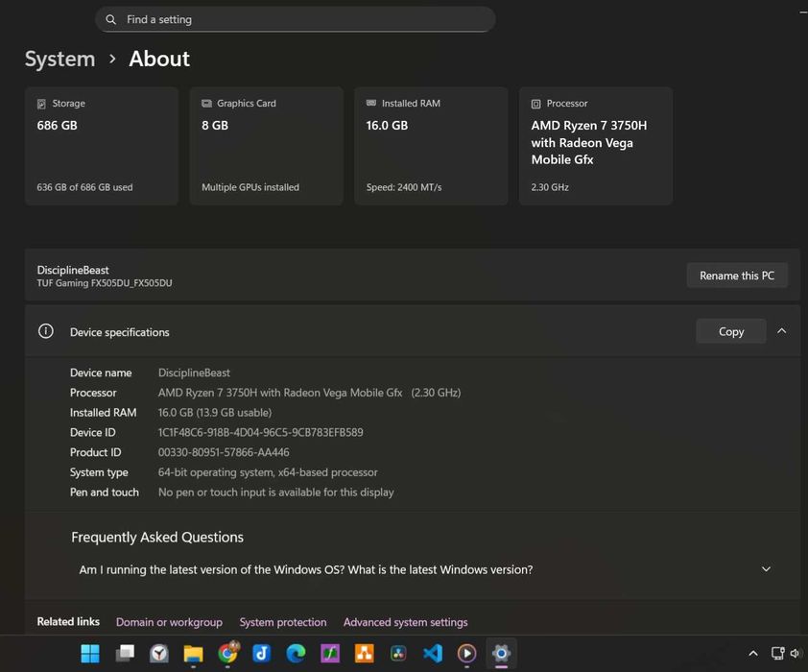Click the Settings gear taskbar icon
808x672 pixels.
[501, 654]
